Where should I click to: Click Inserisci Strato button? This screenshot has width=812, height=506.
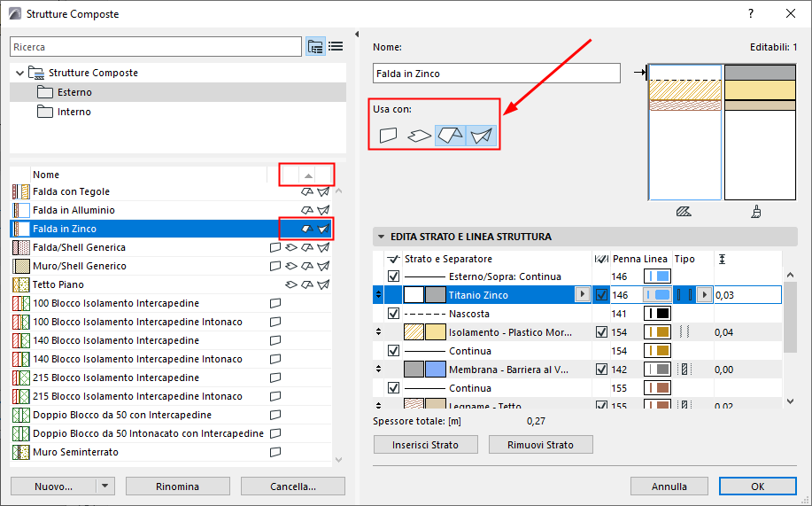425,445
